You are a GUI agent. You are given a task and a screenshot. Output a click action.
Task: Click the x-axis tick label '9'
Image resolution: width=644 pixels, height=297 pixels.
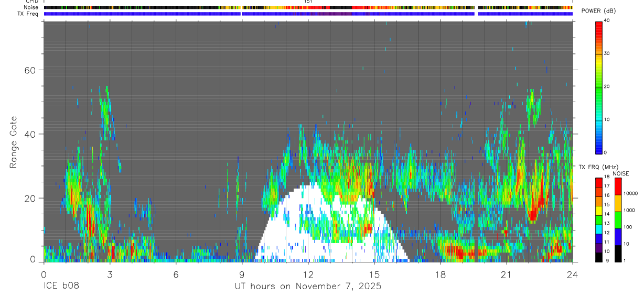(242, 274)
